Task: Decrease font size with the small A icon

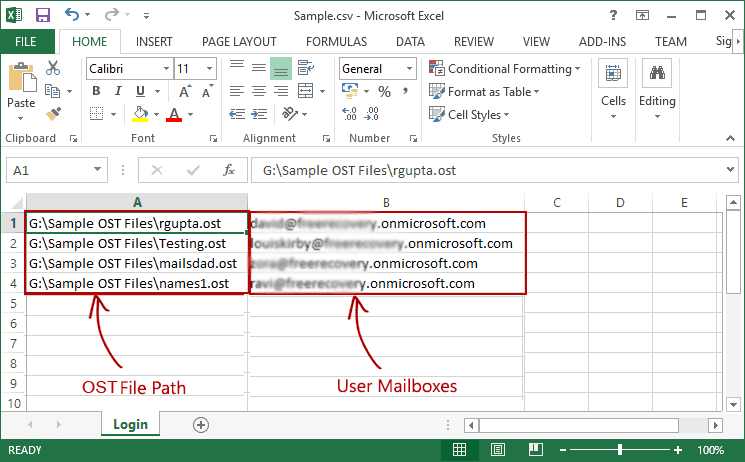Action: point(208,91)
